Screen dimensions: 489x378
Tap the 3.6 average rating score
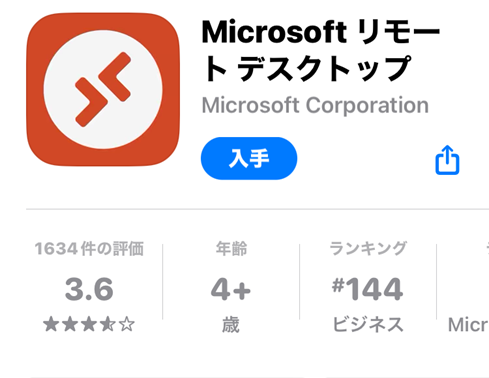click(89, 289)
